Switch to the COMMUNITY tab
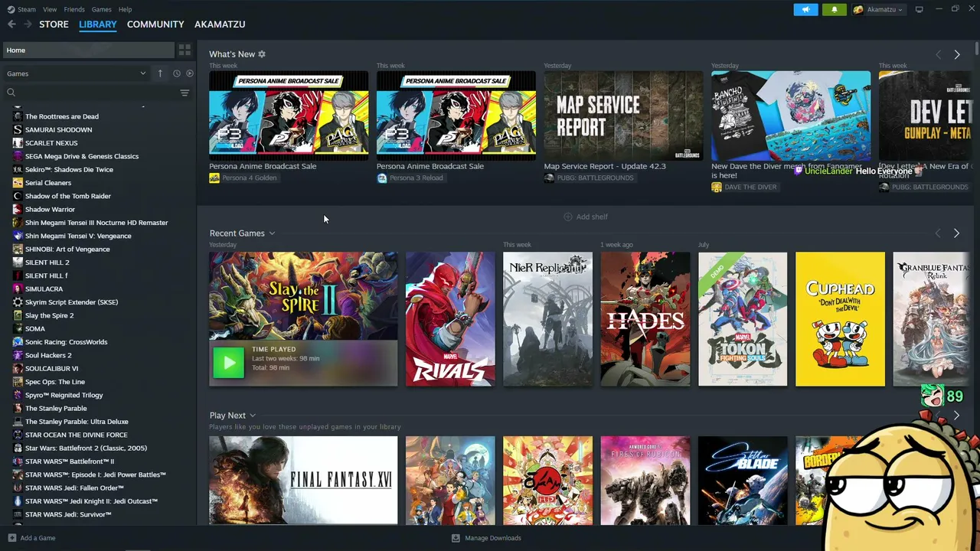 155,24
